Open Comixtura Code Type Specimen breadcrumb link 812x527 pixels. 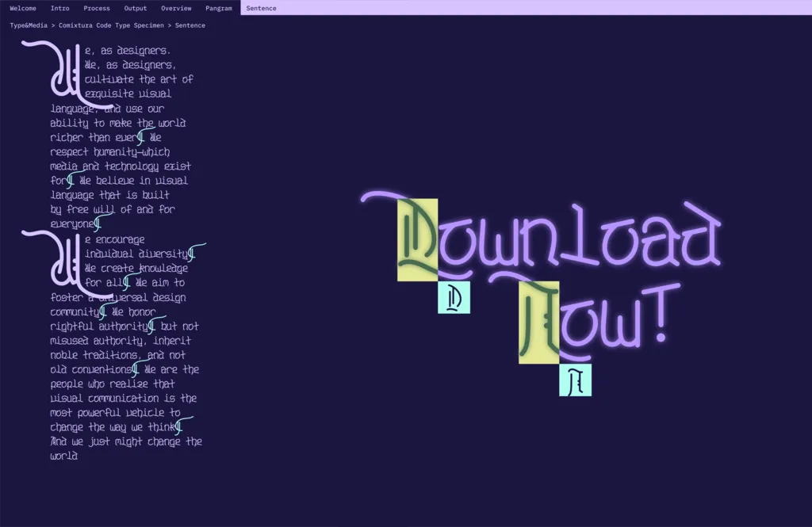pyautogui.click(x=112, y=25)
